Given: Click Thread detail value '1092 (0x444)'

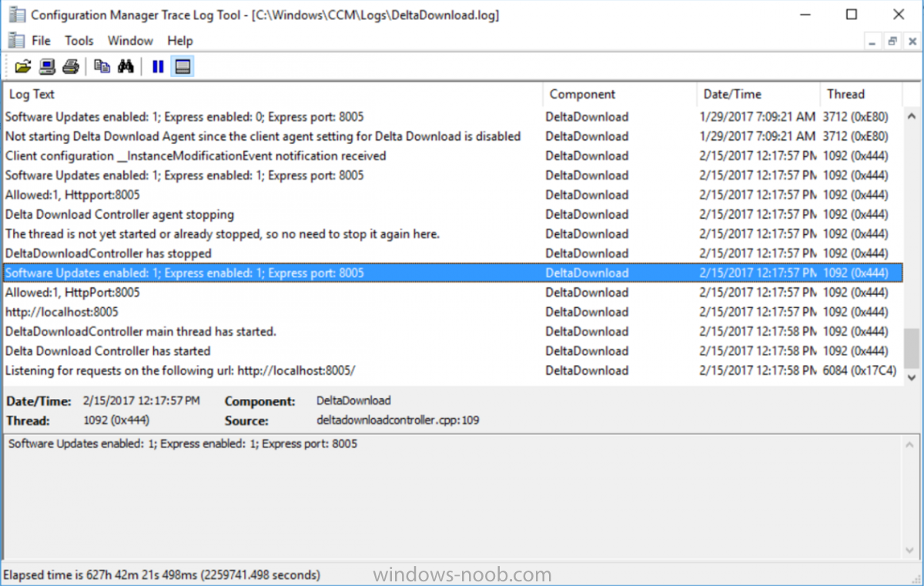Looking at the screenshot, I should click(116, 420).
